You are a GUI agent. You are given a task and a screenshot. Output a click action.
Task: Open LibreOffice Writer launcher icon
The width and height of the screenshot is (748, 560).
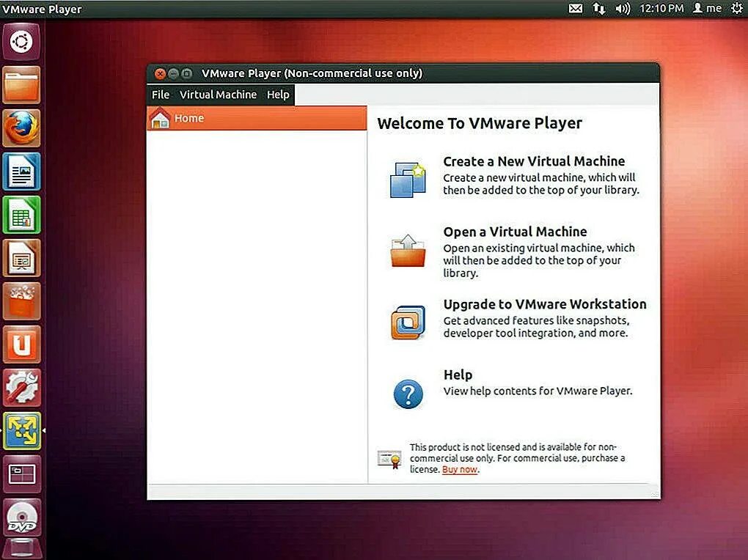point(21,172)
